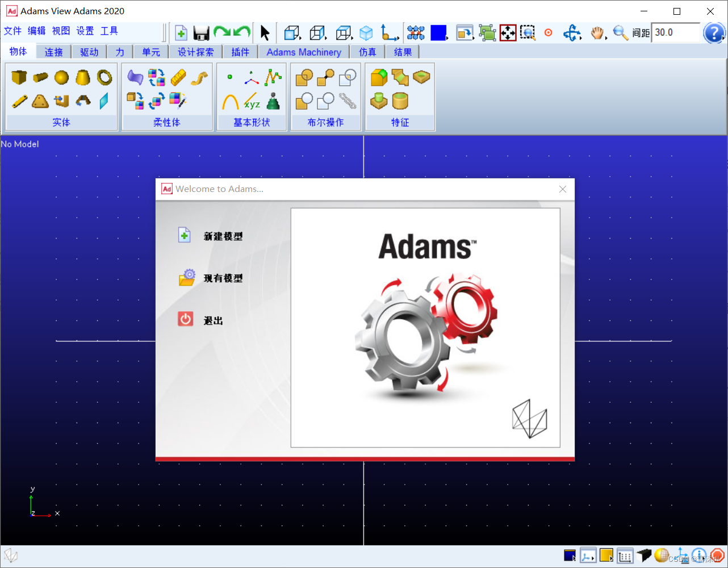
Task: Click the magnifying glass zoom icon
Action: (621, 33)
